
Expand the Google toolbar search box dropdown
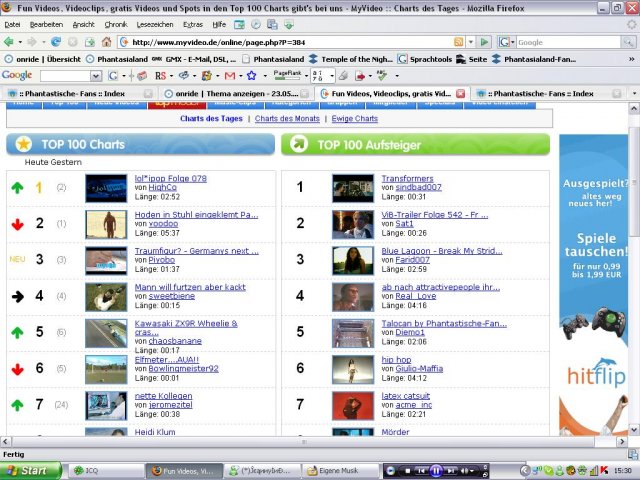coord(96,76)
